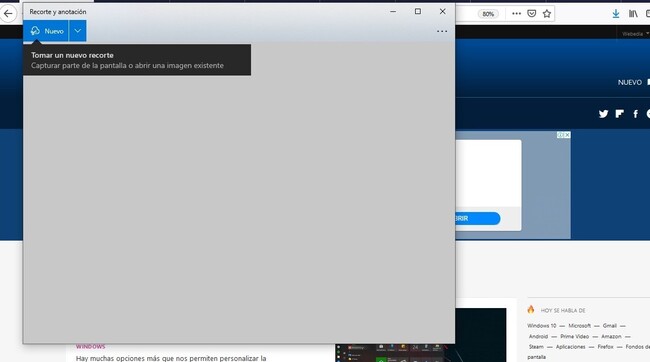Maximize the Recorte y anotación window
The image size is (650, 362).
coord(418,12)
